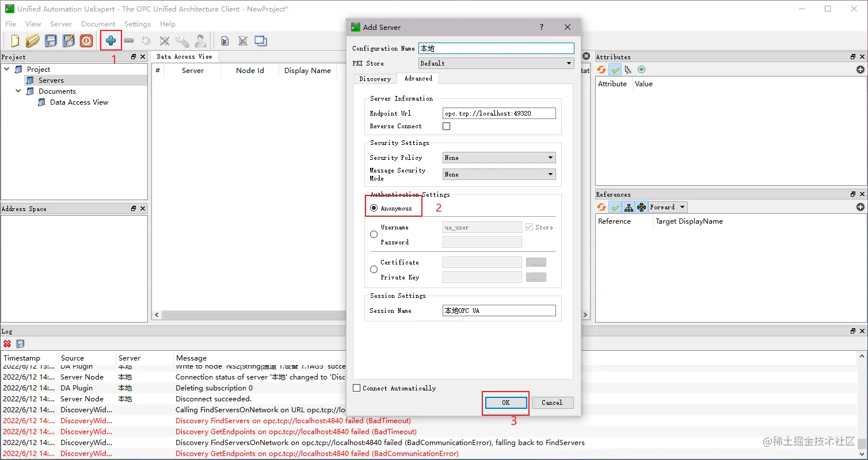Viewport: 868px width, 460px height.
Task: Select the Servers item in the Project tree
Action: pyautogui.click(x=51, y=80)
